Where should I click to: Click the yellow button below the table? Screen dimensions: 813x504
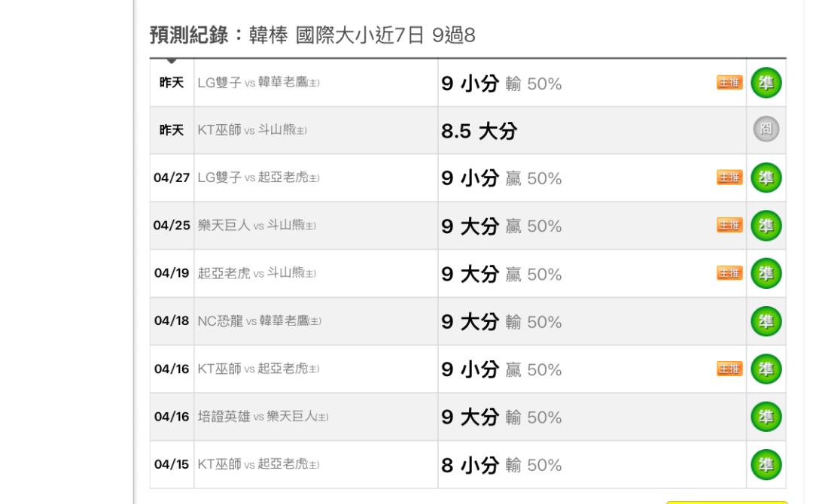point(726,500)
